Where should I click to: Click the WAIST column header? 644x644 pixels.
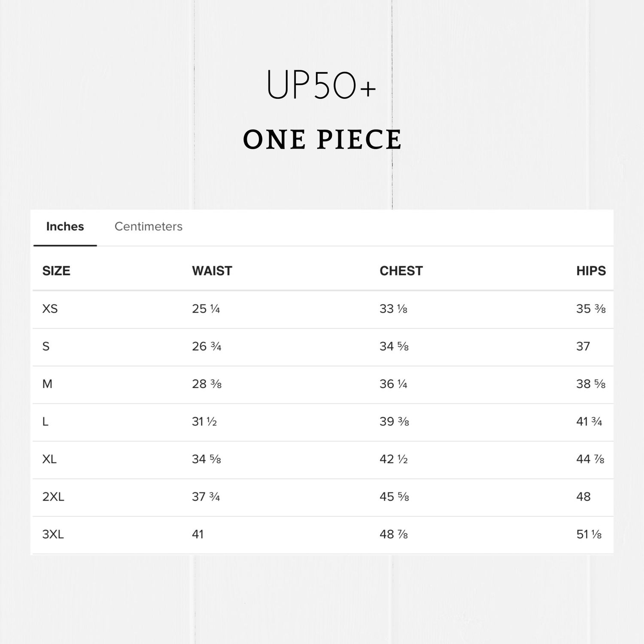tap(212, 271)
